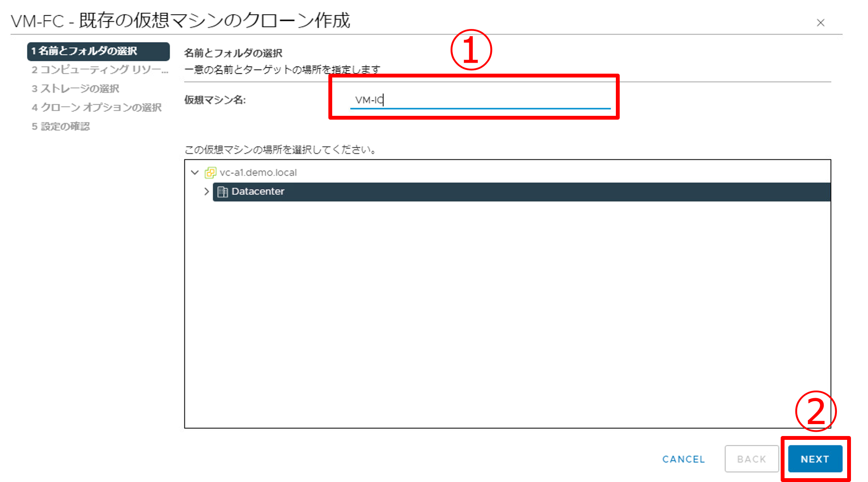Jump to step 5 設定の確認
The width and height of the screenshot is (868, 482).
pyautogui.click(x=61, y=126)
